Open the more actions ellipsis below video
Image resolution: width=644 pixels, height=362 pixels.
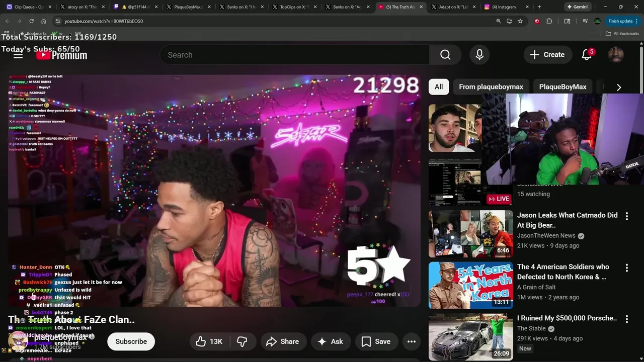point(412,341)
